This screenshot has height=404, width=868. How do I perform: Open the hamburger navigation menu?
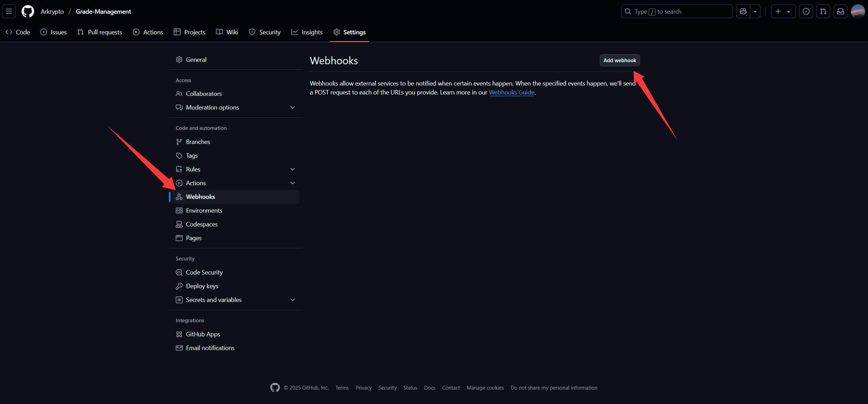click(9, 11)
